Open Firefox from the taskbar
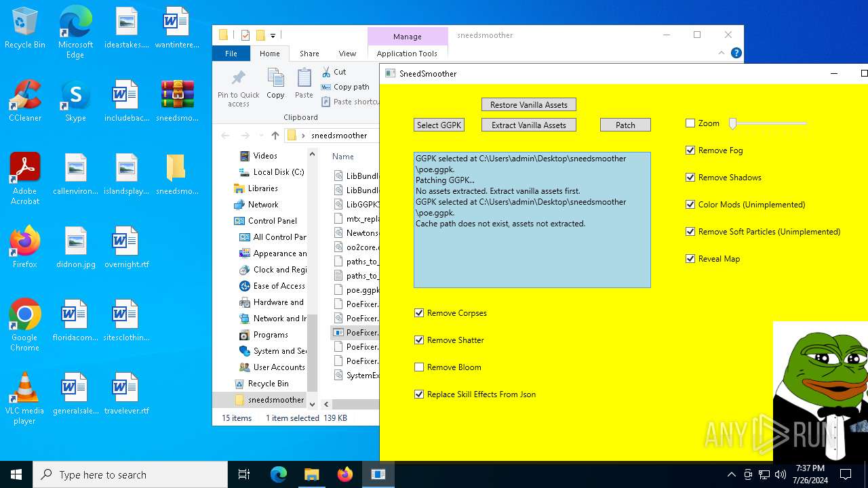Screen dimensions: 868x488 344,474
